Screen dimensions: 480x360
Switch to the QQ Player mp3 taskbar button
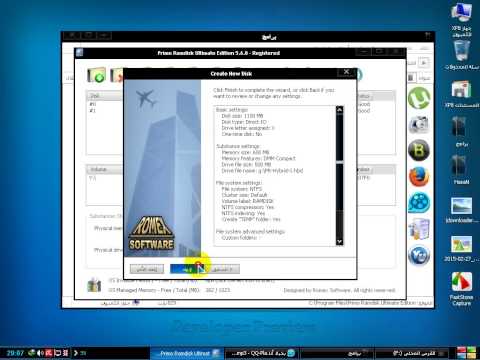[x=263, y=353]
